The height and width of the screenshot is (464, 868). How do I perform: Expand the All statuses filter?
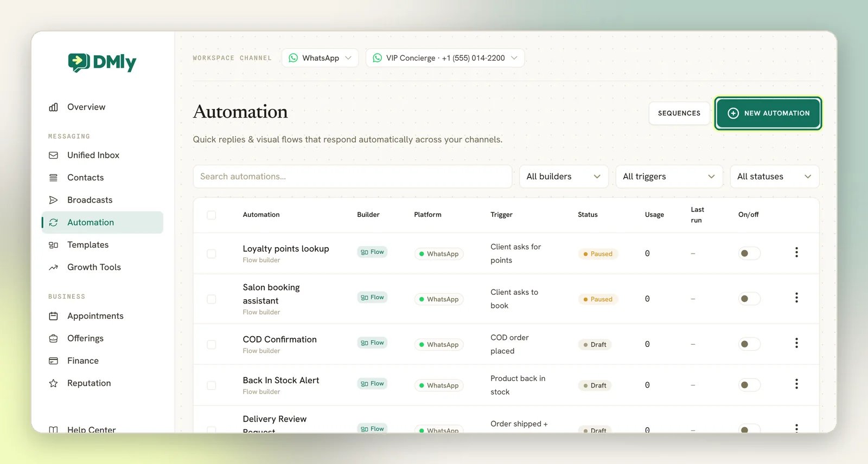click(x=775, y=177)
